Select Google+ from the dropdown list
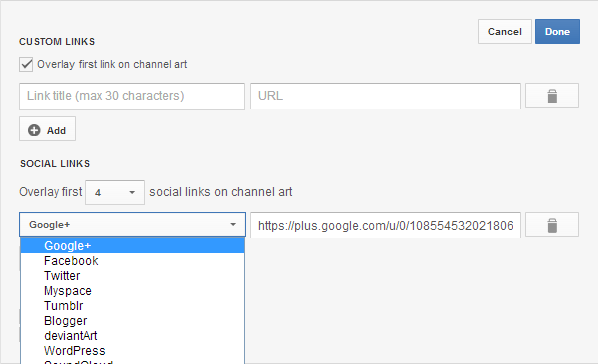The height and width of the screenshot is (364, 598). pos(132,246)
